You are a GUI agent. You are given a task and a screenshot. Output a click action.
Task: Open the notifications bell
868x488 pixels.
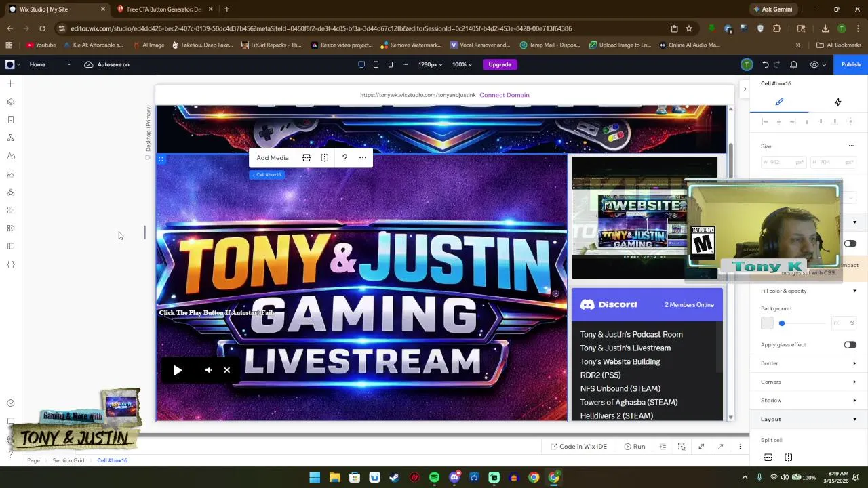coord(793,64)
